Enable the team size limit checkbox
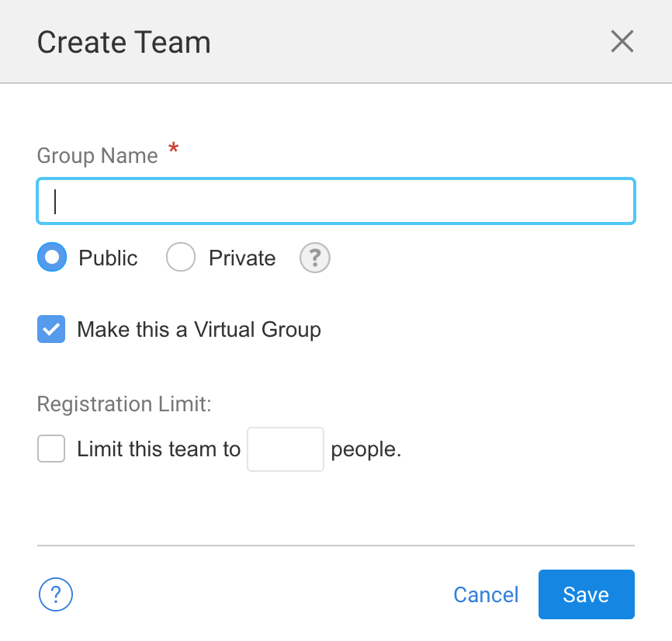The width and height of the screenshot is (672, 641). pos(51,449)
